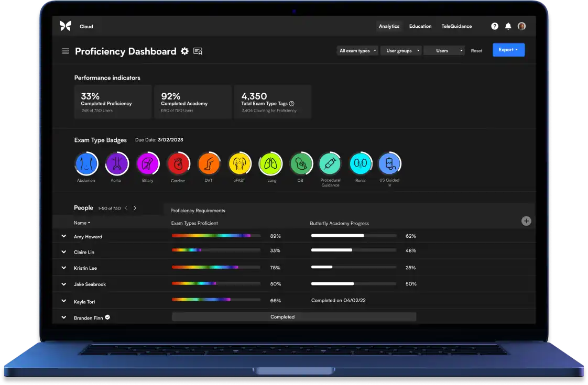This screenshot has width=588, height=385.
Task: Click the Export button
Action: click(x=508, y=50)
